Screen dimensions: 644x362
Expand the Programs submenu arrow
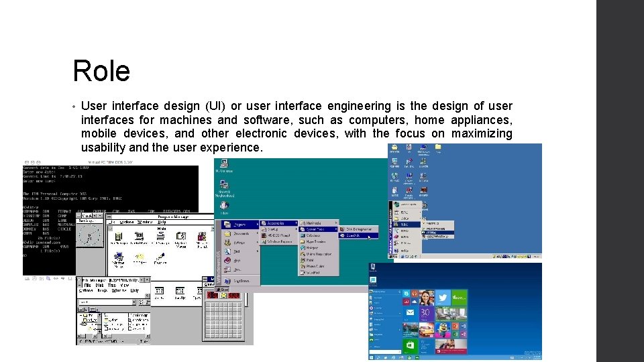tap(258, 225)
